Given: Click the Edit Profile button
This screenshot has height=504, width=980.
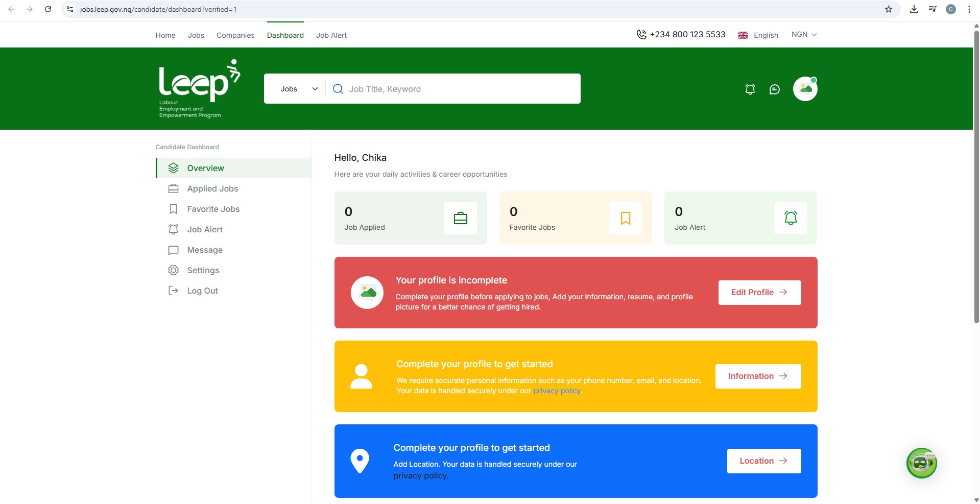Looking at the screenshot, I should [759, 292].
